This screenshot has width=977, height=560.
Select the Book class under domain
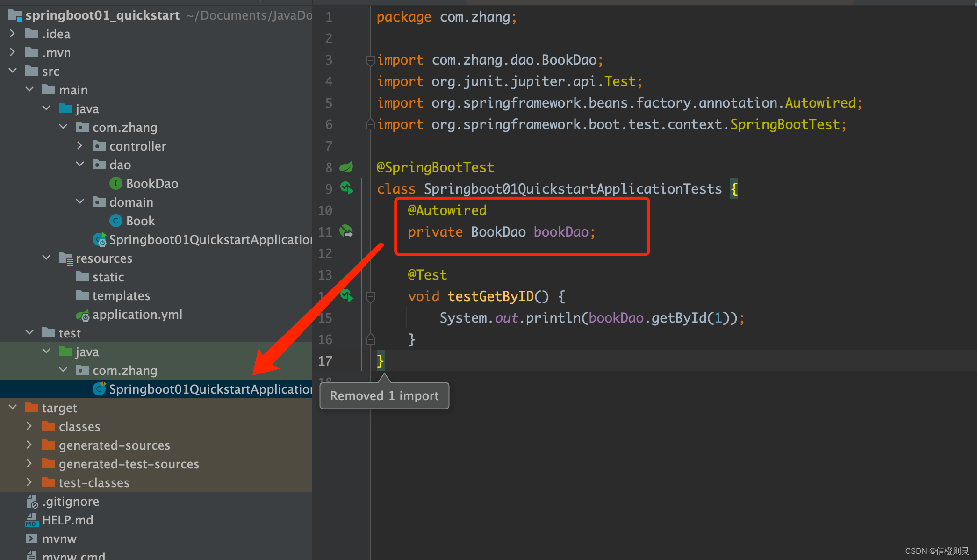click(140, 221)
